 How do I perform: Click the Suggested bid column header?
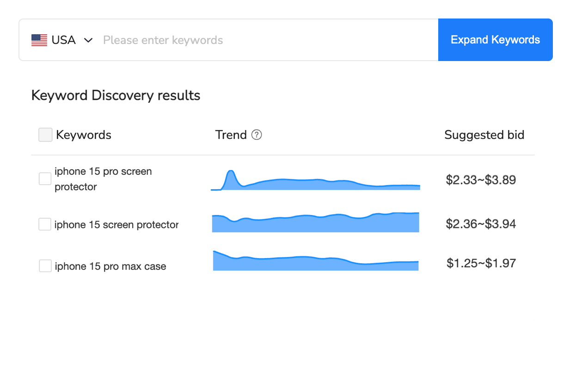tap(484, 135)
